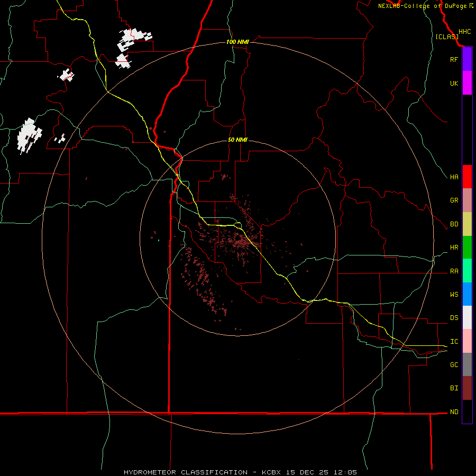Click the '50 NMI' range ring label
This screenshot has width=476, height=476.
tap(237, 140)
